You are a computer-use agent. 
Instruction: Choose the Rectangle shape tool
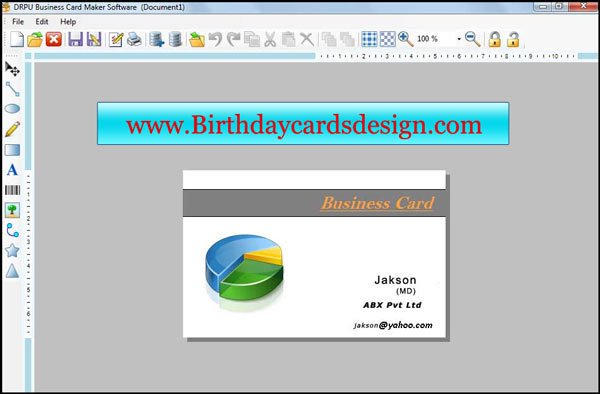pos(12,150)
